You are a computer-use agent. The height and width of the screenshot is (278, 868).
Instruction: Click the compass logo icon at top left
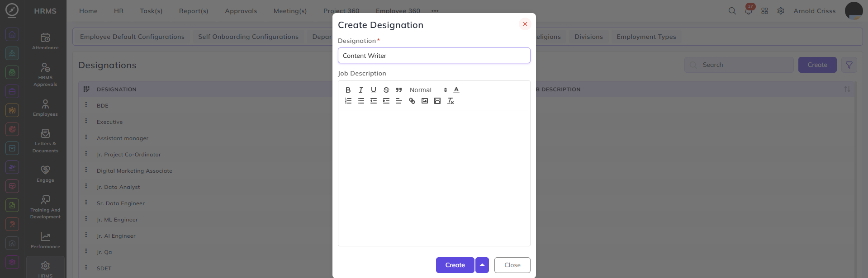click(x=12, y=10)
